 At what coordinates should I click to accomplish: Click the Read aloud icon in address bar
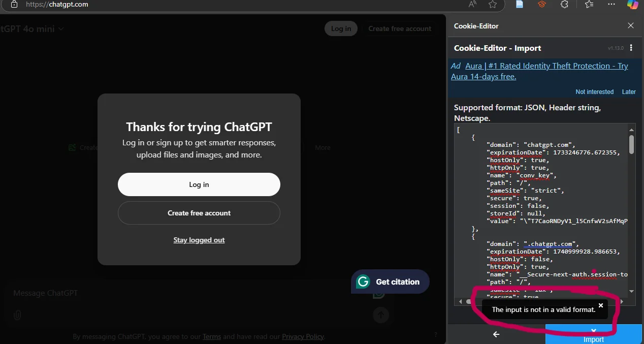[472, 4]
